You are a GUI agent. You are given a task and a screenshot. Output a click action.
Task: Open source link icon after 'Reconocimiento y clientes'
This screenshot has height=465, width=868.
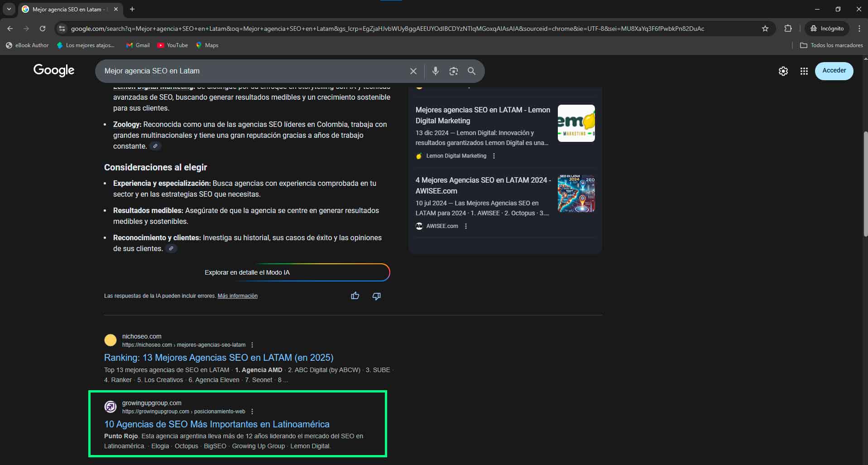pyautogui.click(x=171, y=248)
